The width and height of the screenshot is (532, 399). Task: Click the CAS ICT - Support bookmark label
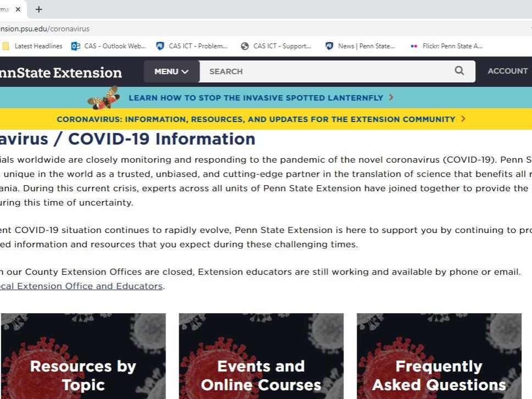pos(282,46)
